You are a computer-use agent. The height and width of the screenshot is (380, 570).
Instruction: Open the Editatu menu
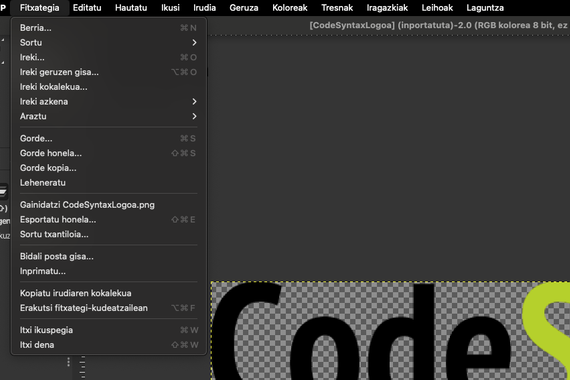click(x=87, y=8)
